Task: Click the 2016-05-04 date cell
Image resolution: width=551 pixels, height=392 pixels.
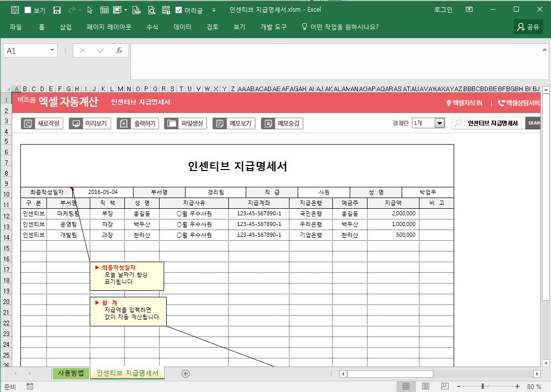Action: (x=102, y=192)
